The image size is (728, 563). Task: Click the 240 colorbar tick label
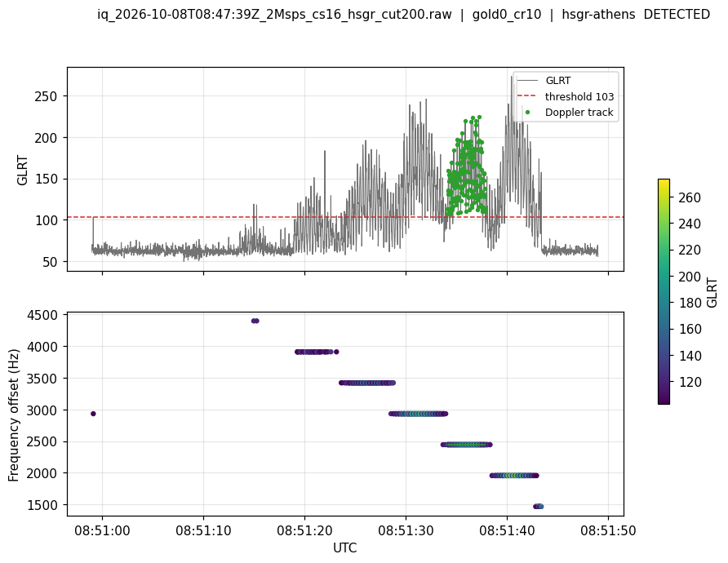click(690, 224)
